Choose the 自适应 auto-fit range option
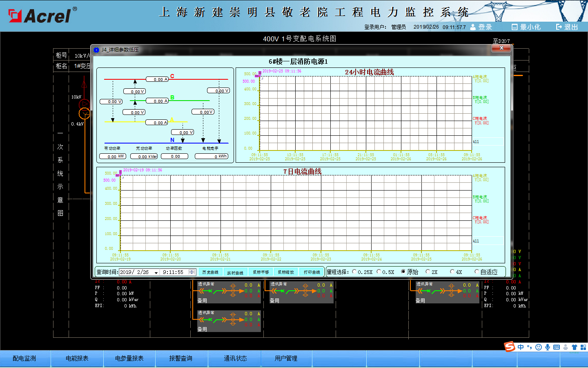 (x=477, y=272)
